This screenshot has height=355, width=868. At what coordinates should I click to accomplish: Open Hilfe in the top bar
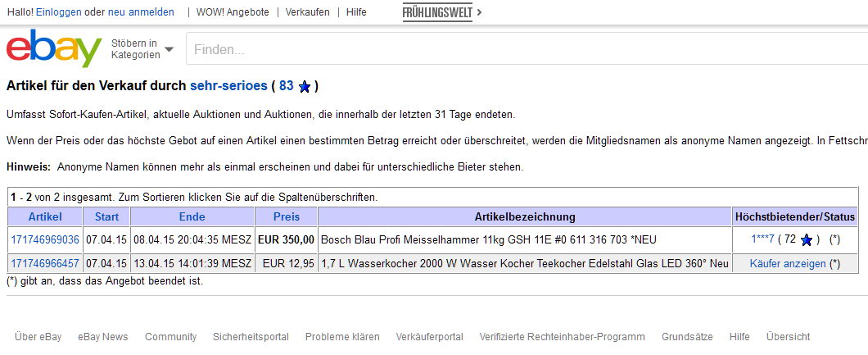coord(356,12)
